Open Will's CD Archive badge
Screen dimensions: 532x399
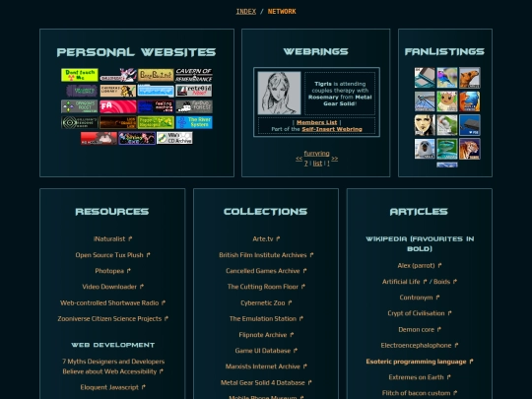[174, 138]
